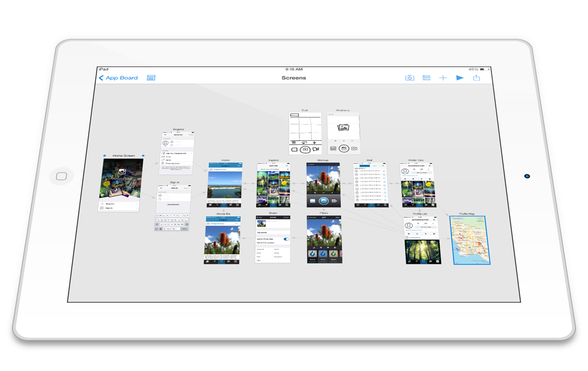The image size is (588, 371).
Task: Select the Filters screen thumbnail
Action: [x=323, y=240]
